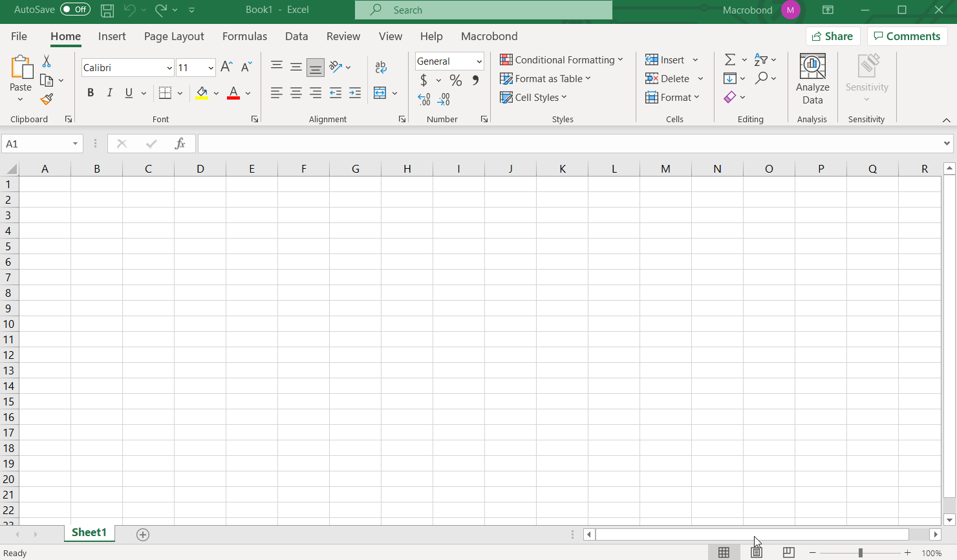Click Increase Decimal icon
This screenshot has height=560, width=957.
(x=424, y=100)
